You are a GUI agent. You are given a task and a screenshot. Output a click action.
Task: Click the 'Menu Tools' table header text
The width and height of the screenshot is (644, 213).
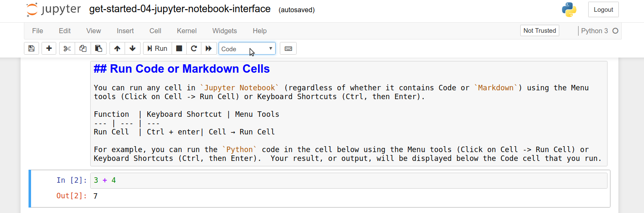point(257,114)
